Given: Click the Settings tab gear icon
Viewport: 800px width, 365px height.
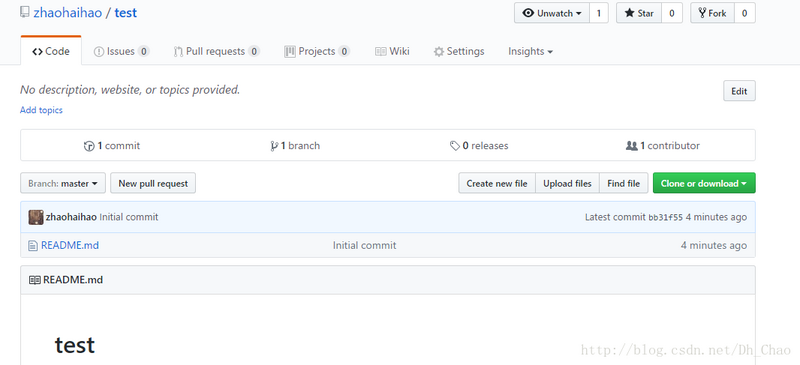Looking at the screenshot, I should click(x=439, y=52).
